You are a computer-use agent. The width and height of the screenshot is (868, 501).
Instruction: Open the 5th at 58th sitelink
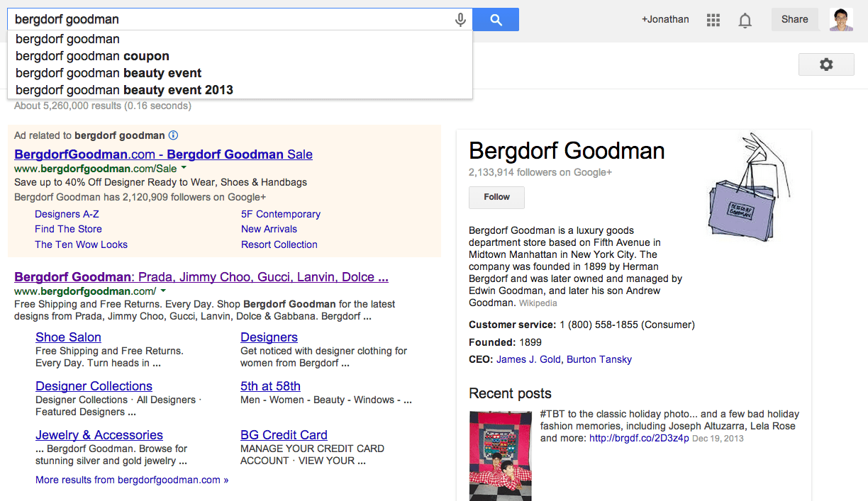click(x=270, y=386)
